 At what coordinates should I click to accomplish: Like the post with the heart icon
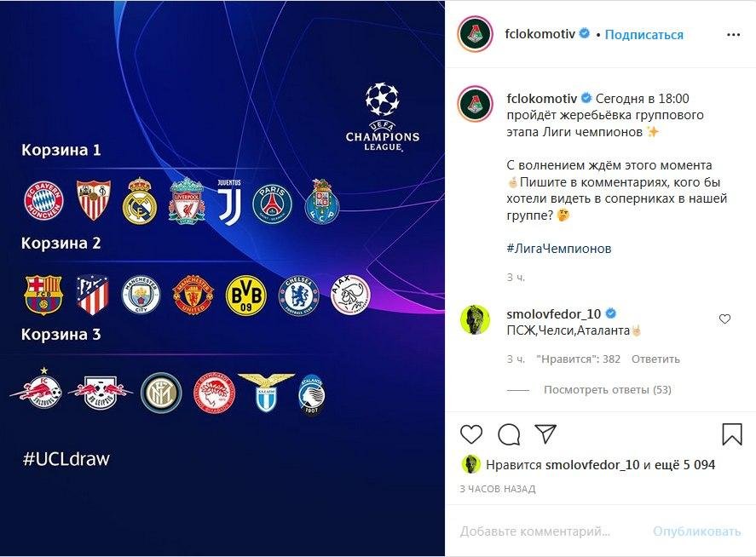pyautogui.click(x=471, y=434)
